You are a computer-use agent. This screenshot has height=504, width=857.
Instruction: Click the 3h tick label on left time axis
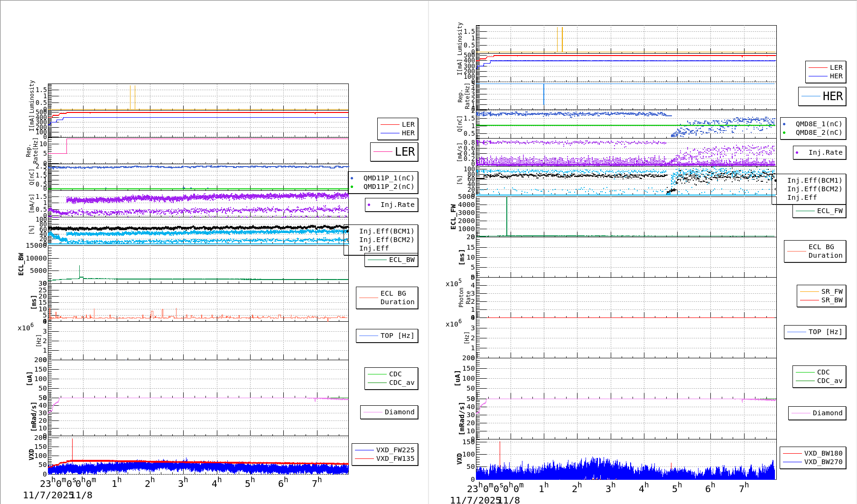click(x=183, y=483)
